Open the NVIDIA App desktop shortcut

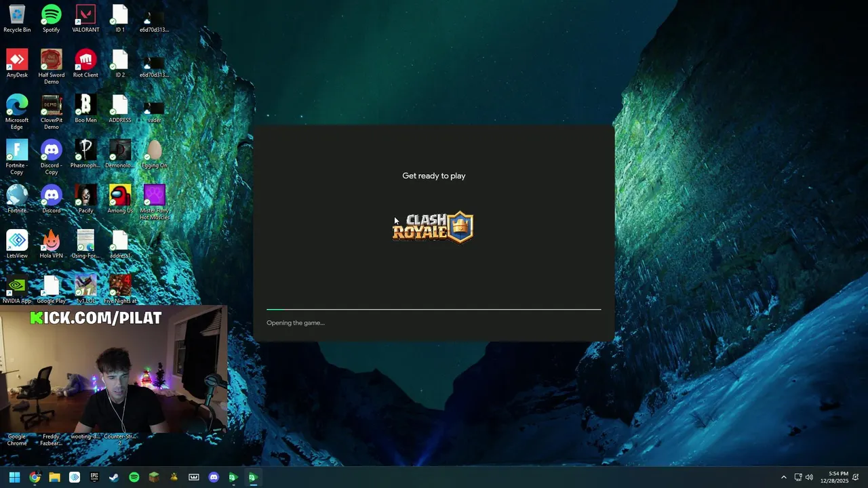pyautogui.click(x=17, y=290)
